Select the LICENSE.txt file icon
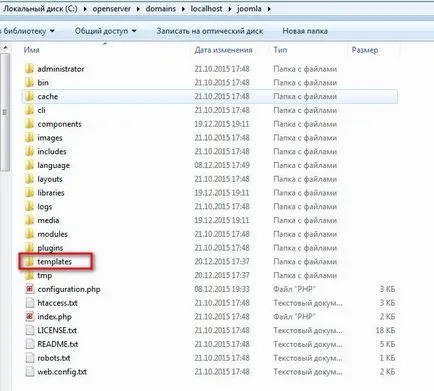 coord(30,330)
